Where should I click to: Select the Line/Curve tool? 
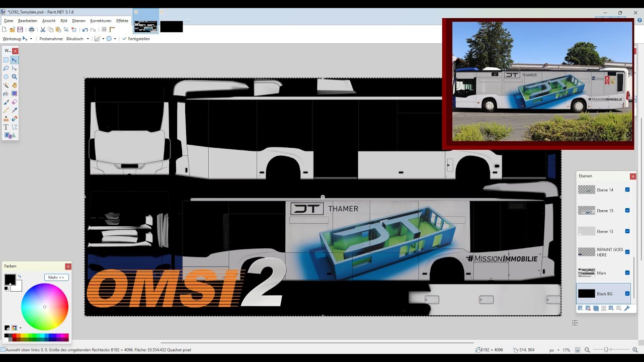click(x=15, y=127)
